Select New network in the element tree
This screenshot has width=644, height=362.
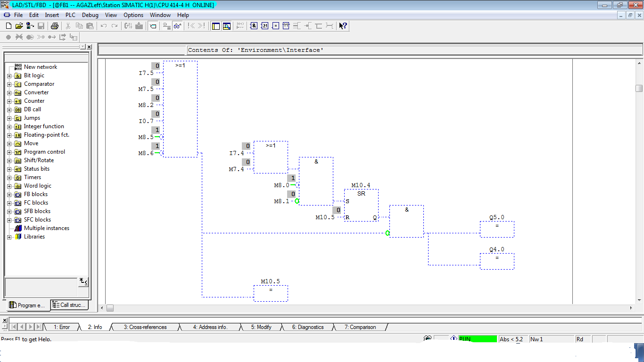tap(41, 67)
